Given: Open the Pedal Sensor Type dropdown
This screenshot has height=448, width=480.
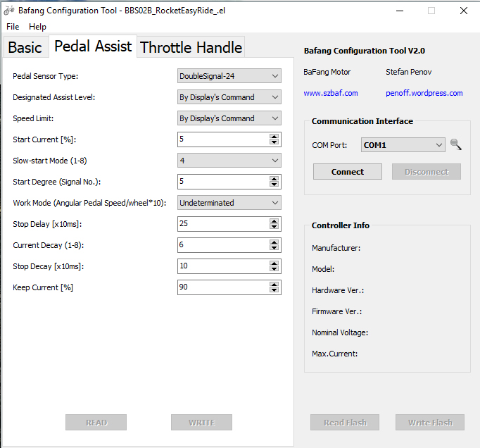Looking at the screenshot, I should point(229,76).
